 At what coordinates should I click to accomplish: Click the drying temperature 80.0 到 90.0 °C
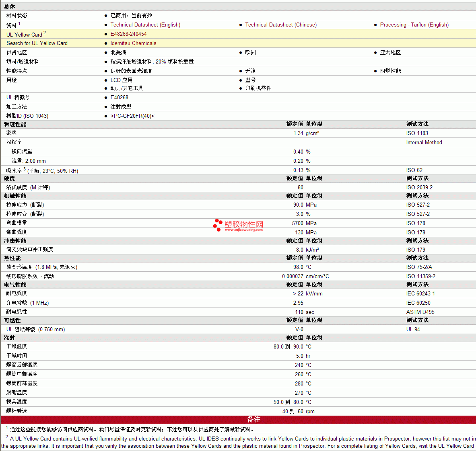click(x=293, y=347)
